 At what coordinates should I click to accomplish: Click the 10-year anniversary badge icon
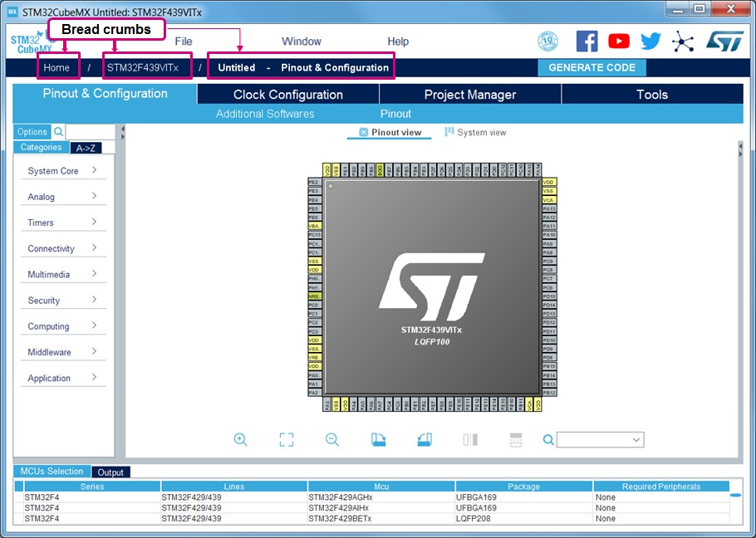[547, 42]
